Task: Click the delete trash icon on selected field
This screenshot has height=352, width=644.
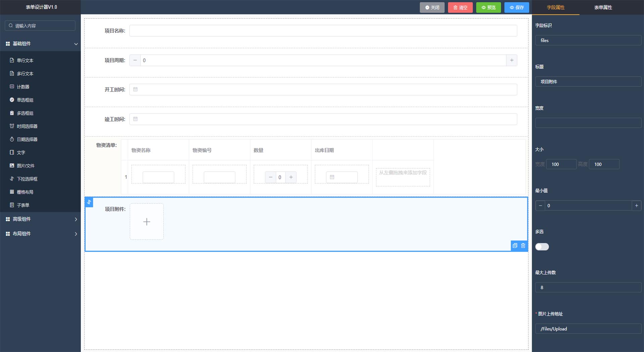Action: [523, 246]
